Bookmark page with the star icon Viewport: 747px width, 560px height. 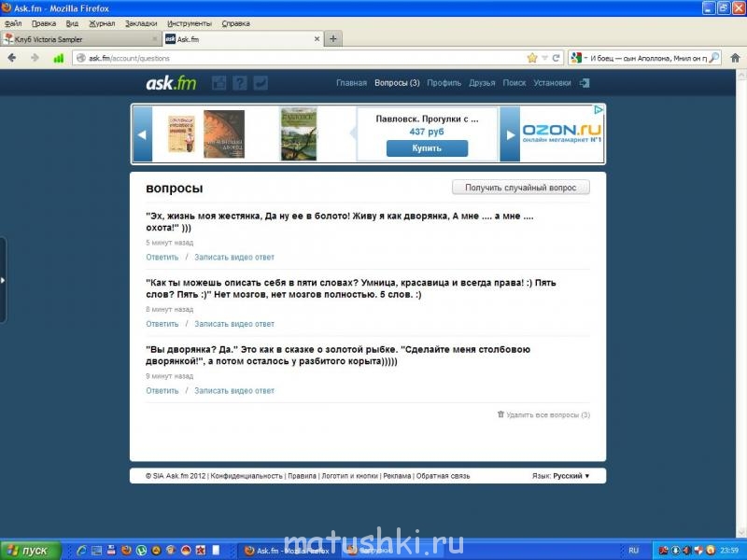click(x=531, y=58)
